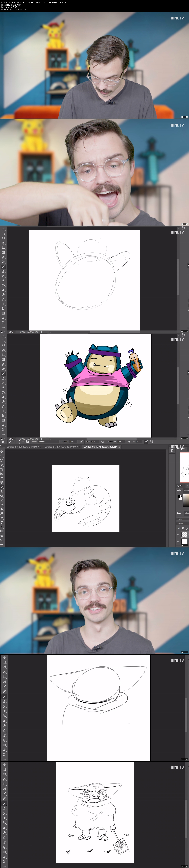Choose the Blur tool in the hooded-outline sketch frame
Screen dimensions: 189x868
tap(4, 721)
